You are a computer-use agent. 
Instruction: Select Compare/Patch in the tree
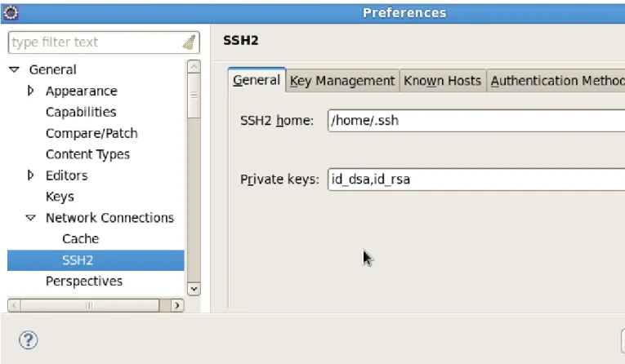tap(92, 133)
